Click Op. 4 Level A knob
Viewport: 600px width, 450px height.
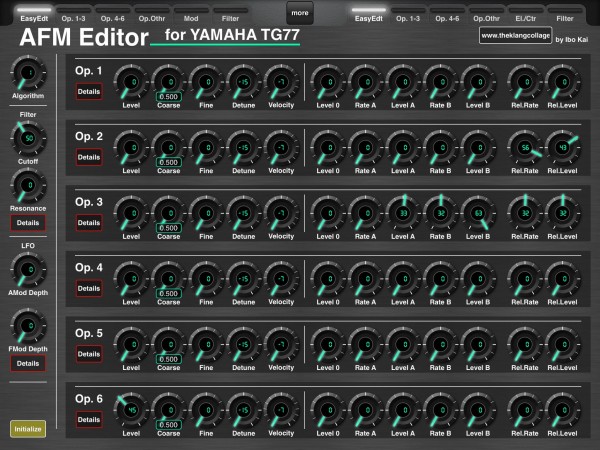coord(403,279)
